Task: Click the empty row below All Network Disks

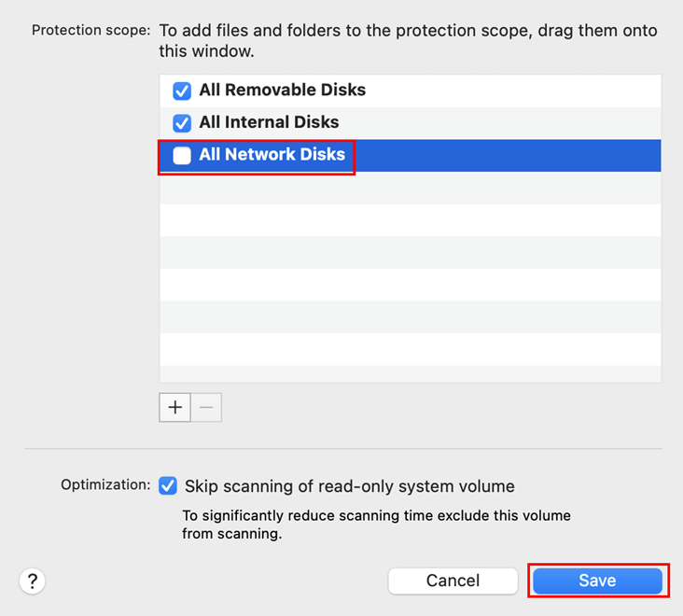Action: click(411, 188)
